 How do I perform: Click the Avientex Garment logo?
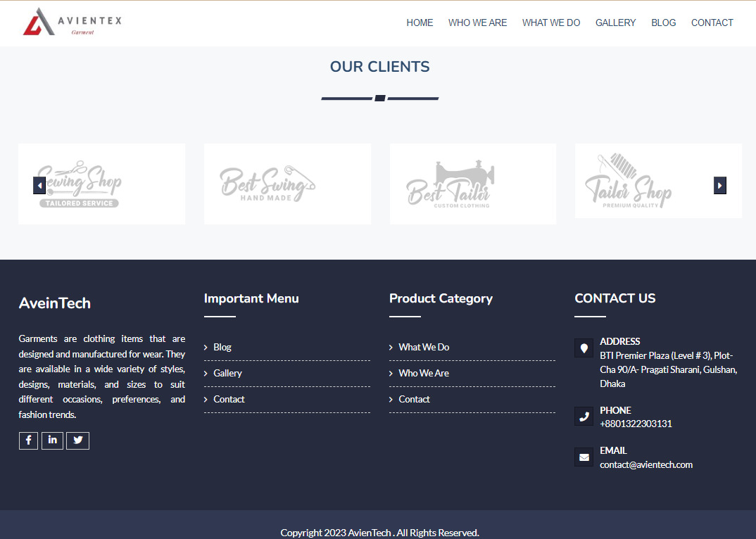[x=73, y=22]
